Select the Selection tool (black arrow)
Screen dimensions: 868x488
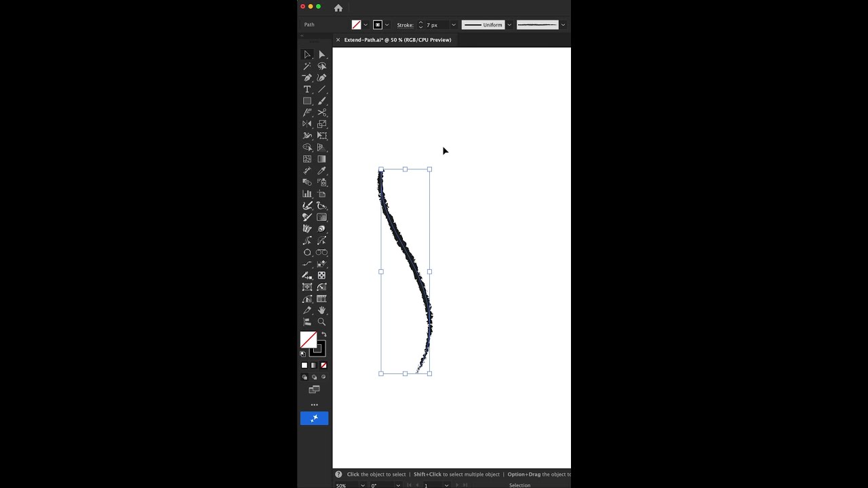coord(307,54)
